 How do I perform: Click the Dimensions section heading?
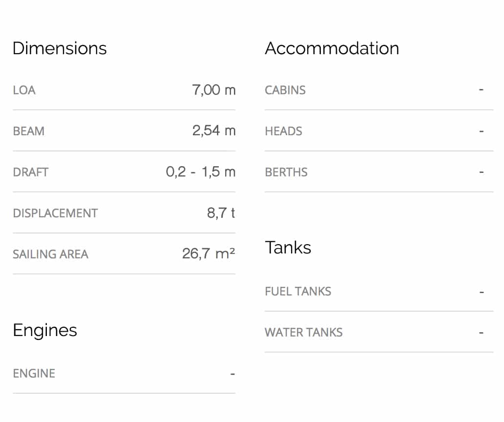pyautogui.click(x=60, y=48)
